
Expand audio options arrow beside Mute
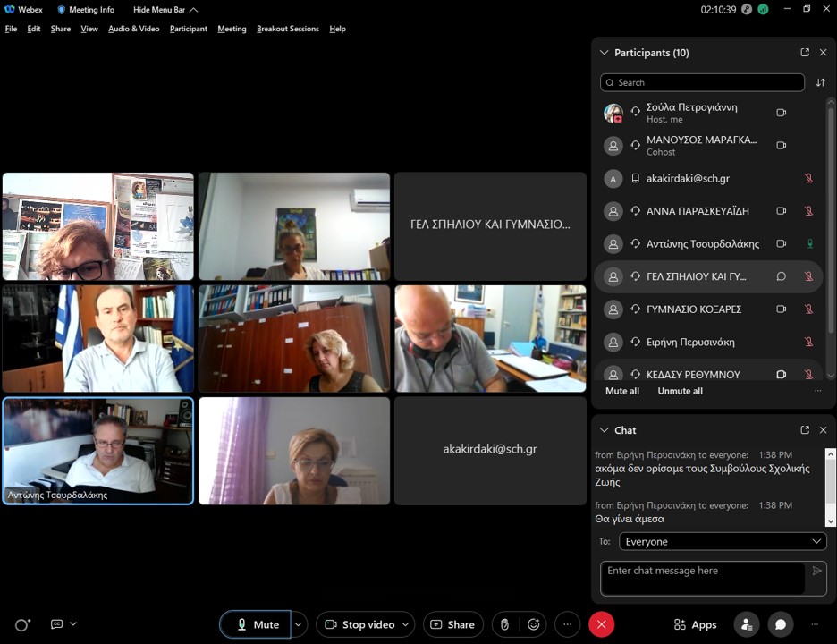point(300,624)
